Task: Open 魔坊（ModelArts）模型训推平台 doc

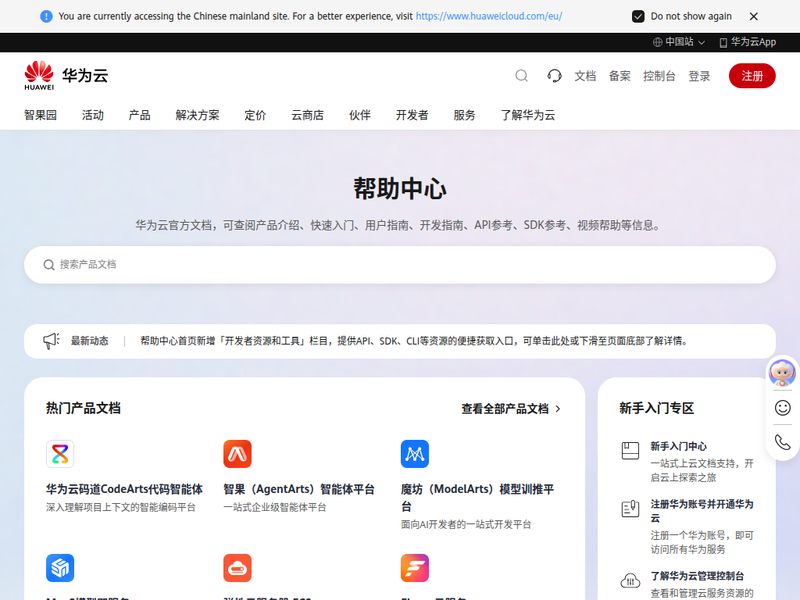Action: 478,497
